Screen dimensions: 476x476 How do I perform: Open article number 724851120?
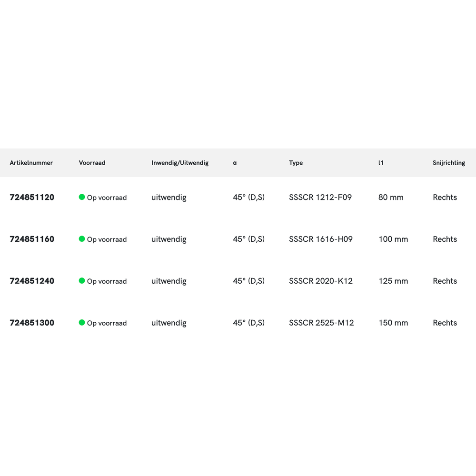[32, 198]
